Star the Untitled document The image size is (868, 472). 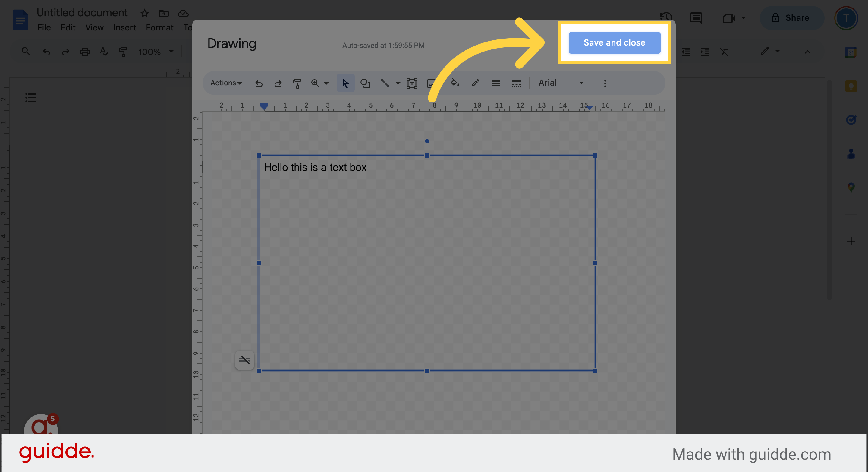point(144,14)
